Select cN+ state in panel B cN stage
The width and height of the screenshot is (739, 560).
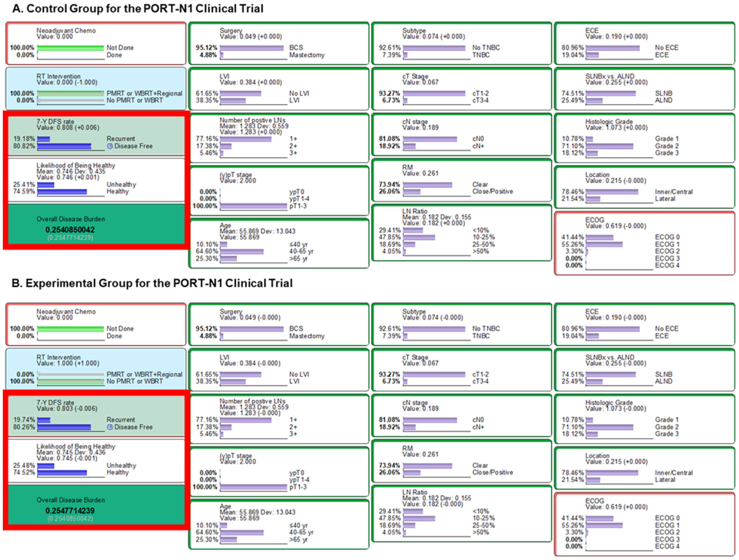pyautogui.click(x=409, y=427)
